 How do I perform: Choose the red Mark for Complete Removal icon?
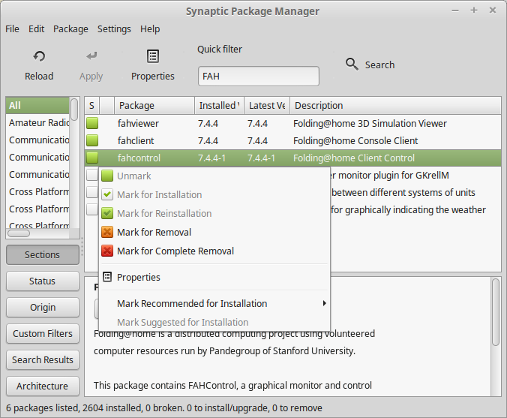[x=107, y=251]
